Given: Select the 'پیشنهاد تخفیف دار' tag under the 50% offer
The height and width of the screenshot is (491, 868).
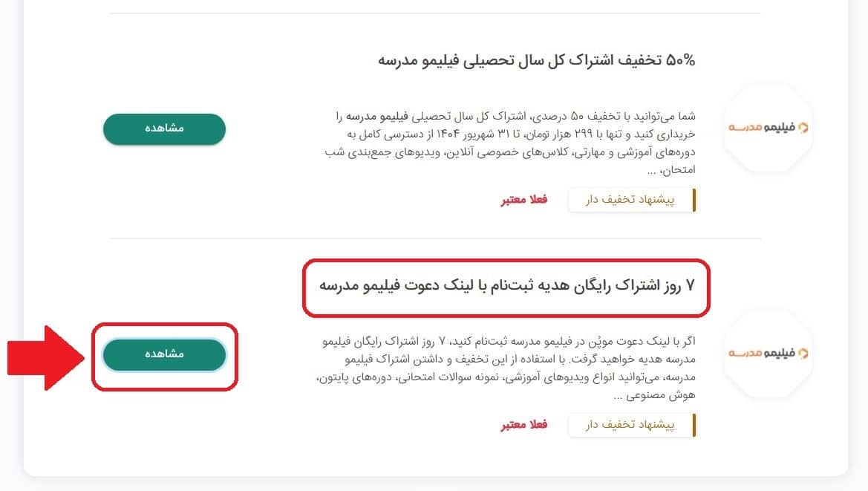Looking at the screenshot, I should pyautogui.click(x=632, y=200).
